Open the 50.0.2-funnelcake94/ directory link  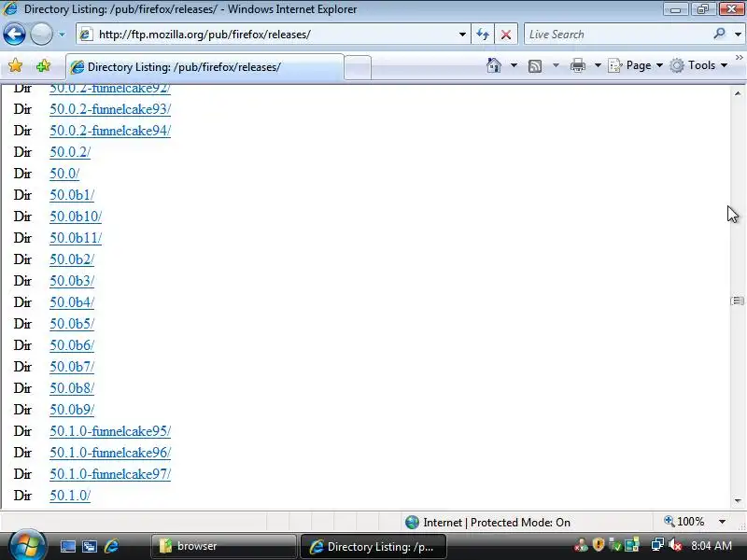pyautogui.click(x=110, y=131)
